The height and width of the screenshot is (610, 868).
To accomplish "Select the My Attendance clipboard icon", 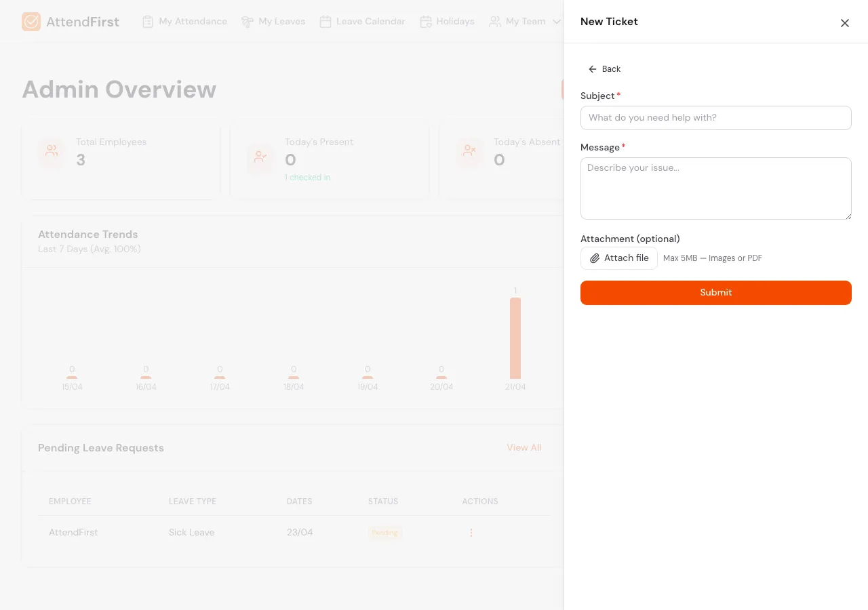I will click(147, 21).
